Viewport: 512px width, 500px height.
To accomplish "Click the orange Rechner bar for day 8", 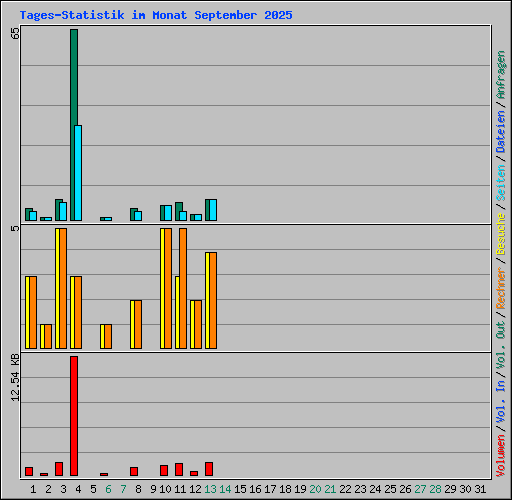I will point(138,324).
